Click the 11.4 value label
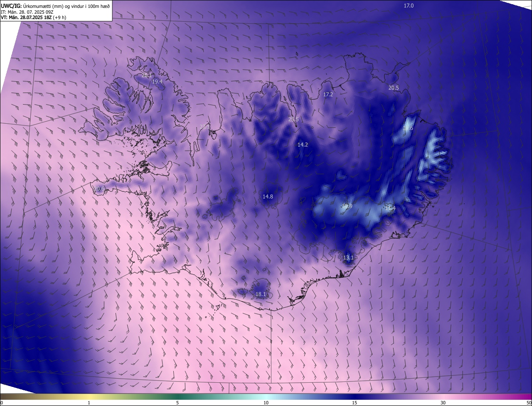Screen dimensions: 532x406 pos(390,208)
